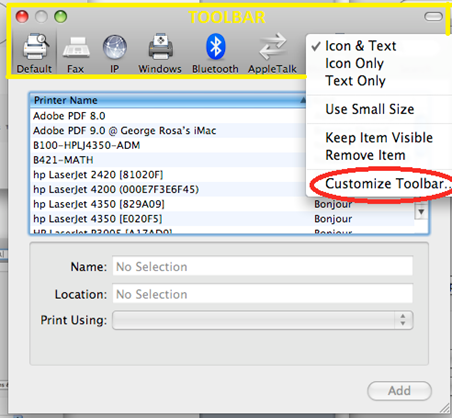Select Adobe PDF 8.0 printer row

coord(168,116)
